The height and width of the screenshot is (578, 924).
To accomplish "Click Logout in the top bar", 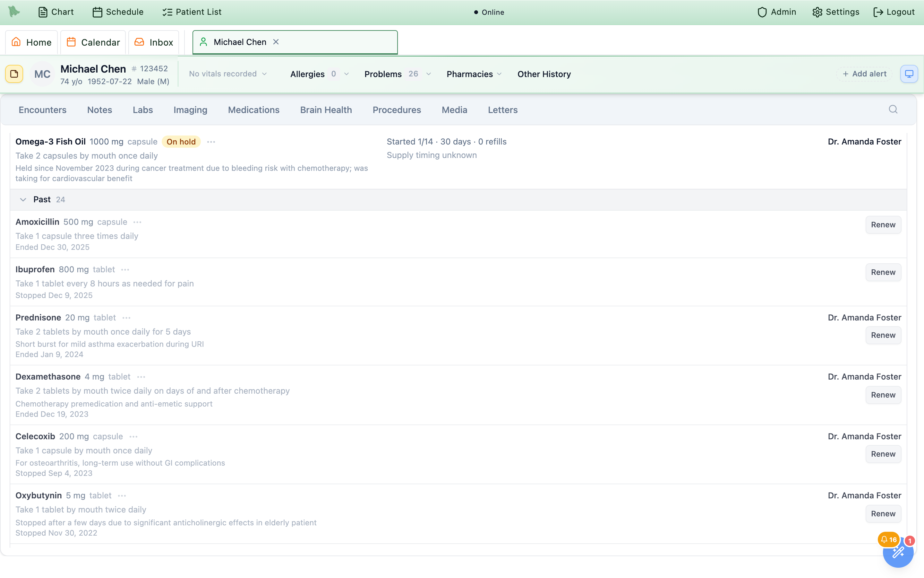I will pyautogui.click(x=894, y=12).
